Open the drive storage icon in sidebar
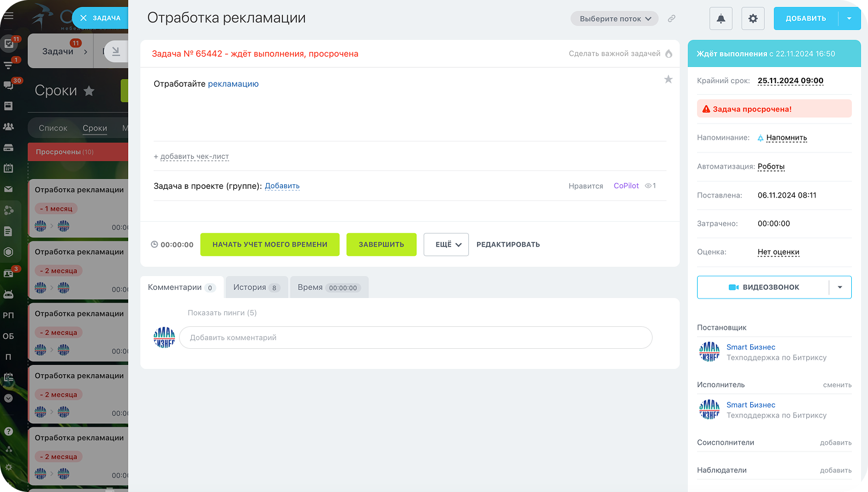868x492 pixels. click(9, 147)
